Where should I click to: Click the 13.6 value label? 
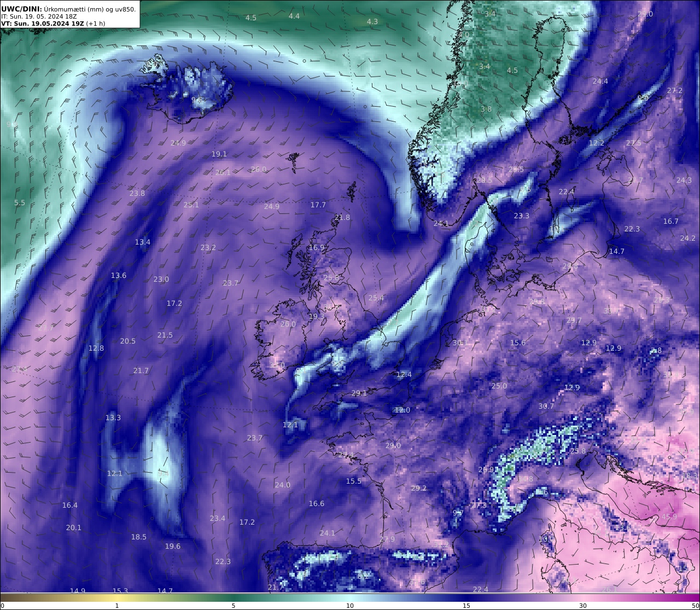click(119, 276)
